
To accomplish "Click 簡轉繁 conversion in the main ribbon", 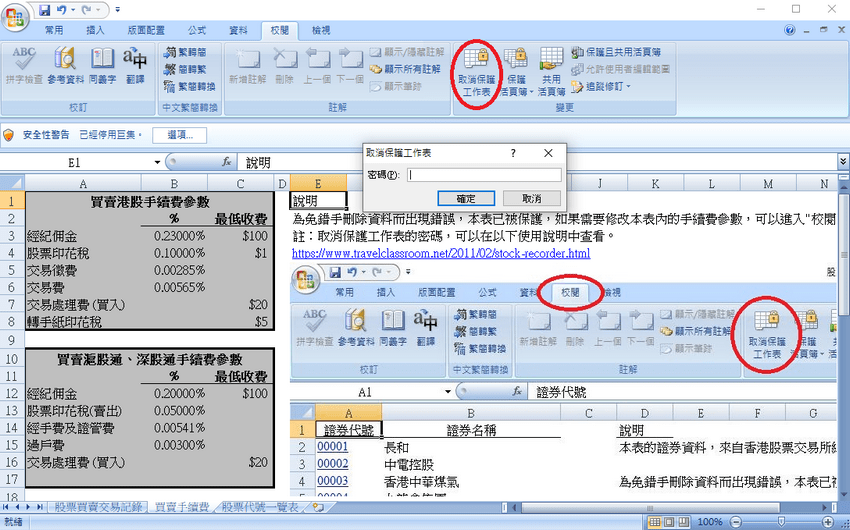I will point(185,69).
